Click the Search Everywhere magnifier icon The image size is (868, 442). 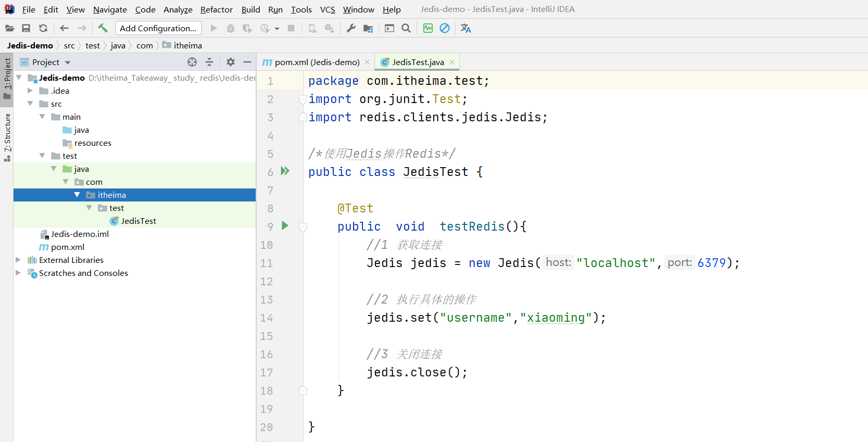pyautogui.click(x=406, y=28)
